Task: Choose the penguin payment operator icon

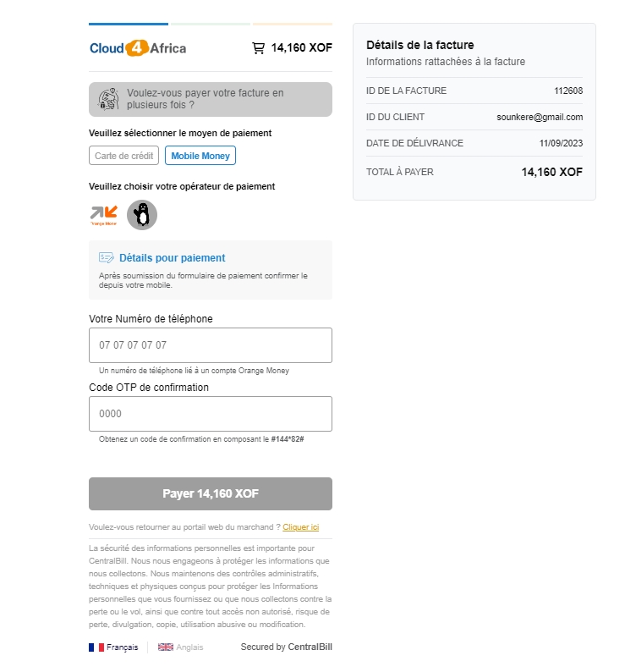Action: [142, 215]
